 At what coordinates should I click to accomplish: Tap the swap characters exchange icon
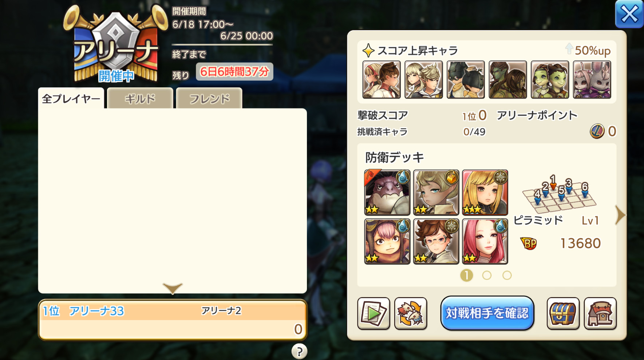411,313
